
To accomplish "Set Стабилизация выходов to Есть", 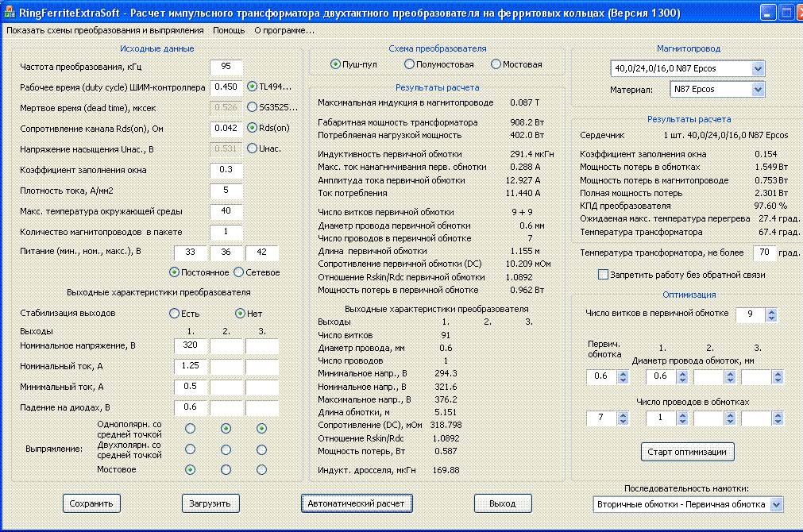I will tap(175, 313).
